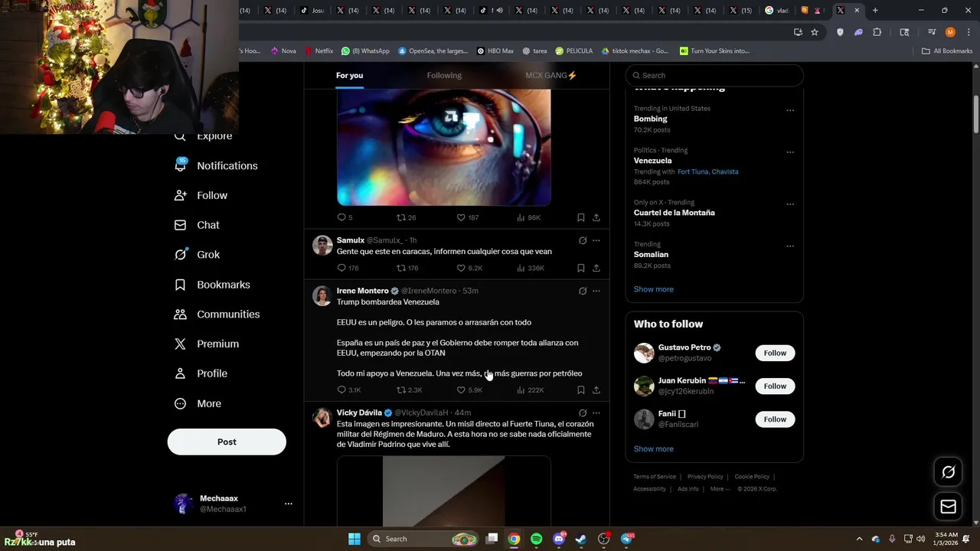Screen dimensions: 980x551
Task: Open a new browser tab
Action: (x=875, y=11)
